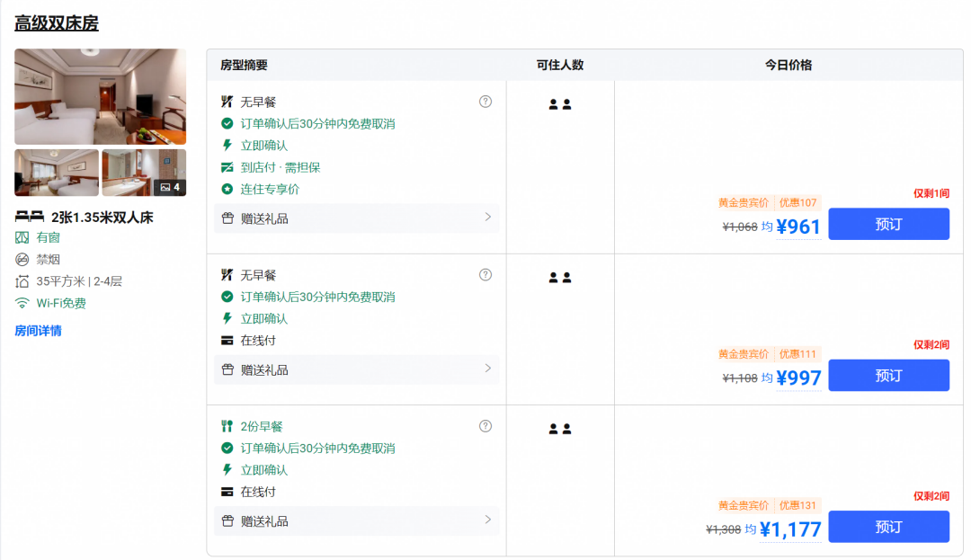Click the area icon beside 35平方米
This screenshot has width=971, height=560.
(x=22, y=281)
